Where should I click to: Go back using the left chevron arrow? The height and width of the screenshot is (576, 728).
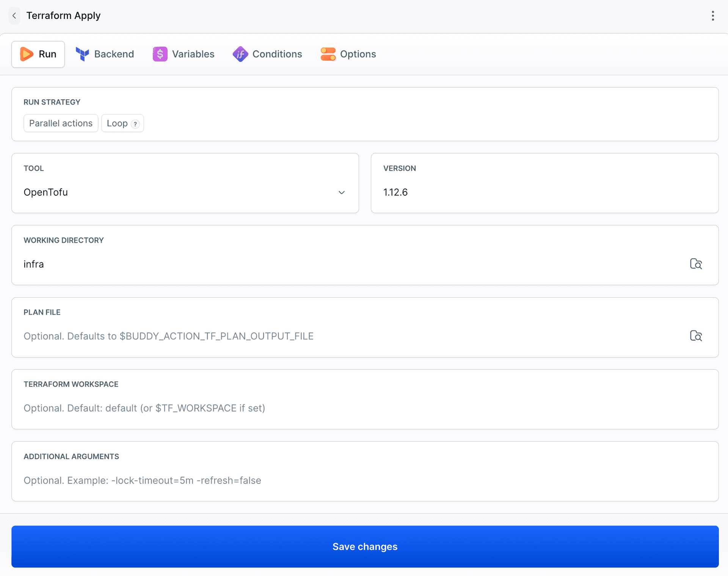(x=14, y=16)
